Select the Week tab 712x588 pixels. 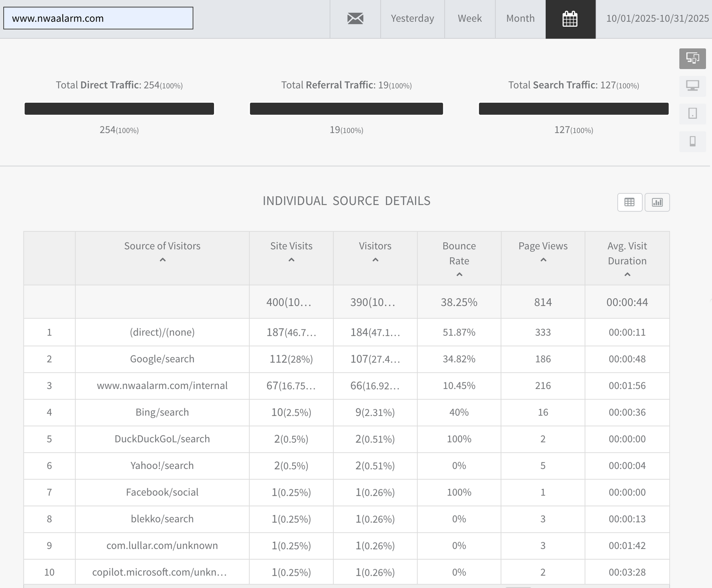[x=469, y=19]
